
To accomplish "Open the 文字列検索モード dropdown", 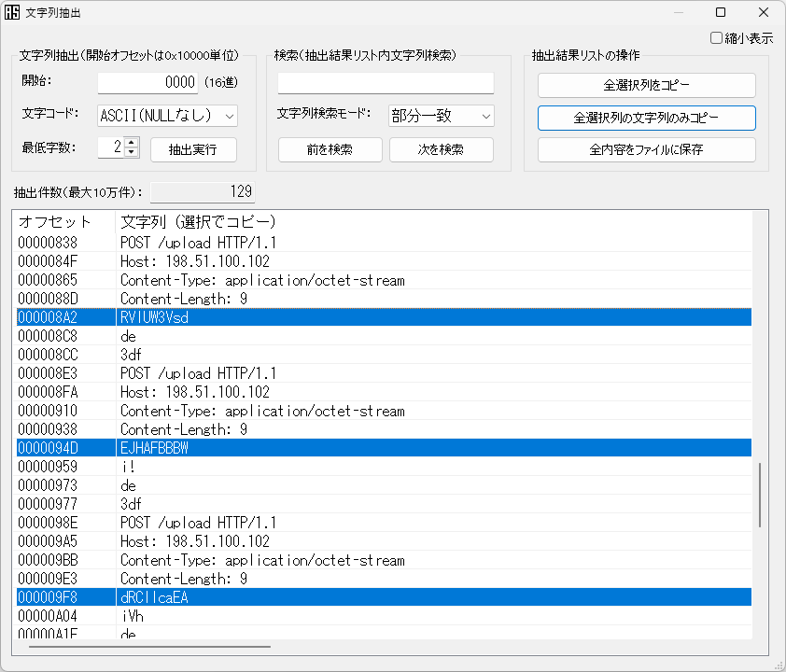I will tap(441, 115).
